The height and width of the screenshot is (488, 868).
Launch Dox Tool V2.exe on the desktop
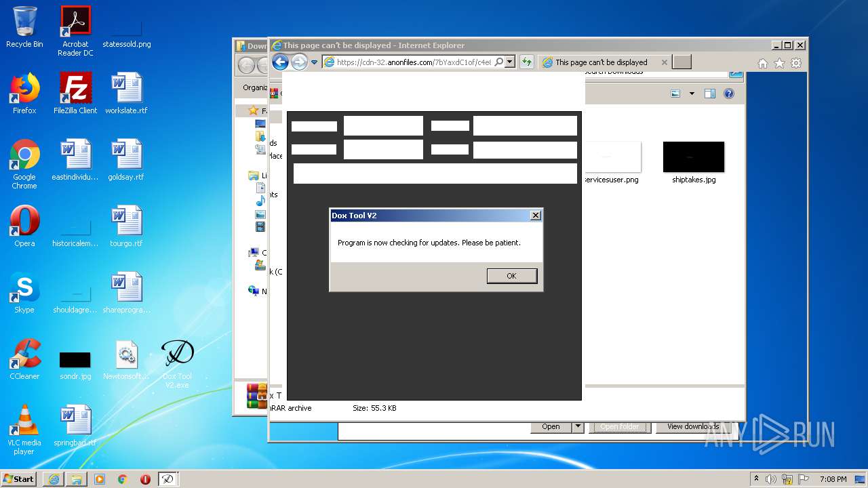pyautogui.click(x=177, y=363)
